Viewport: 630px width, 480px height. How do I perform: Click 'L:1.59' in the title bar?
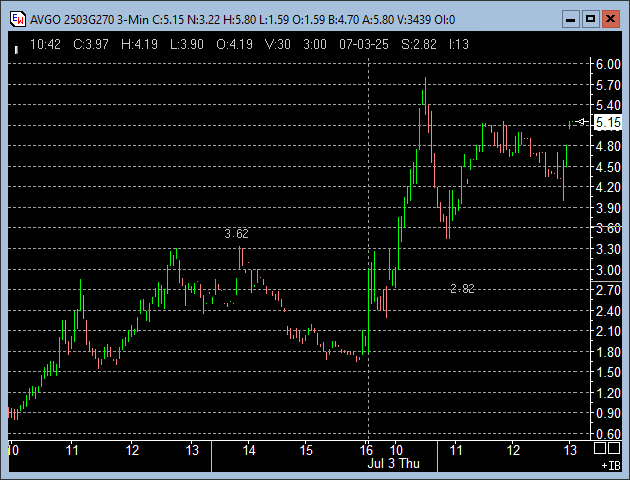[x=274, y=20]
